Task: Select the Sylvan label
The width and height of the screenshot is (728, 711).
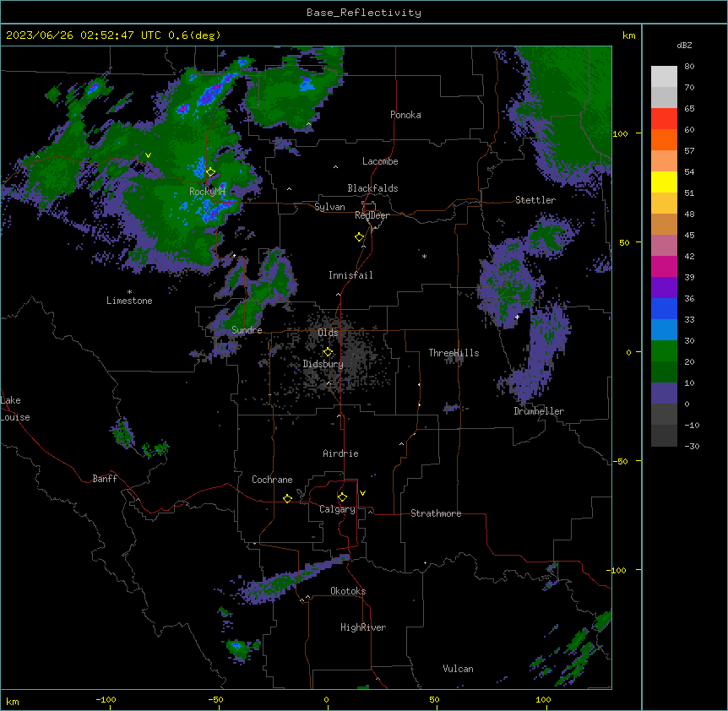Action: (x=329, y=207)
